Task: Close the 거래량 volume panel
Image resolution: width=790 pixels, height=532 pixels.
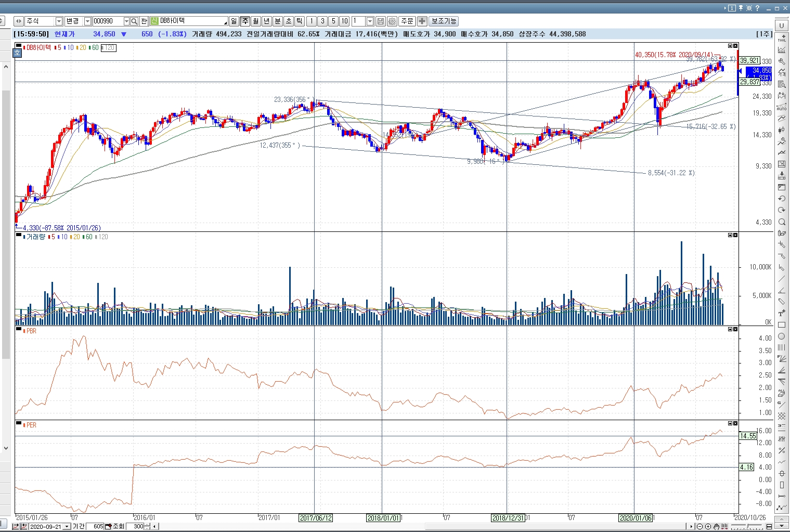Action: [735, 235]
